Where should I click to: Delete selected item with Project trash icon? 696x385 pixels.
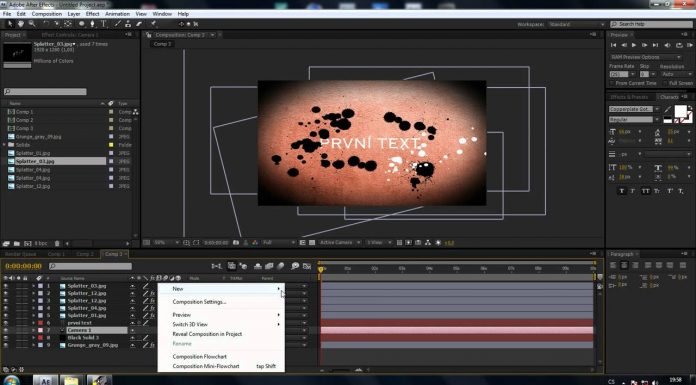click(x=57, y=243)
